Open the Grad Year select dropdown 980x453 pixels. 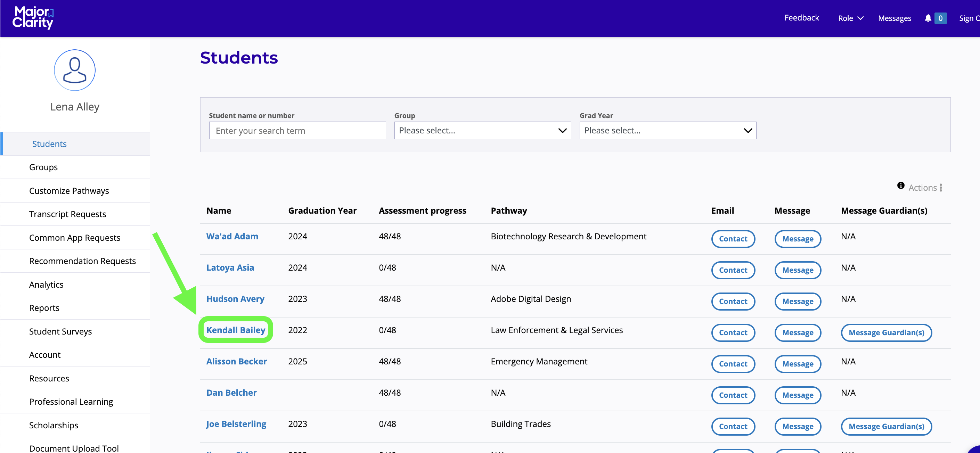click(668, 131)
